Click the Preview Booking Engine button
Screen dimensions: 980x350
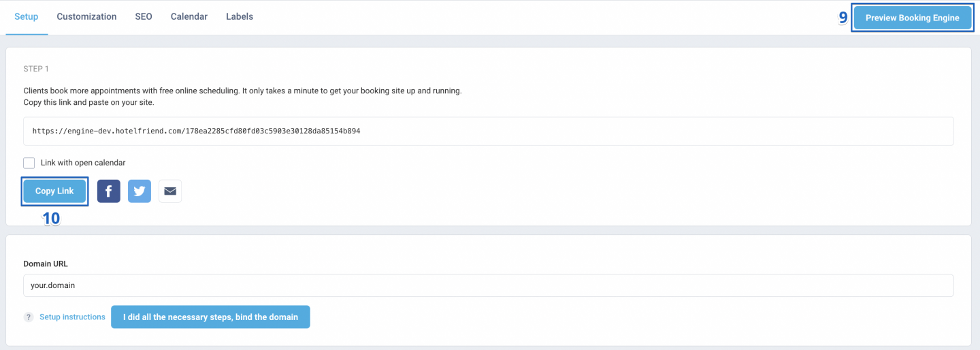(x=913, y=18)
